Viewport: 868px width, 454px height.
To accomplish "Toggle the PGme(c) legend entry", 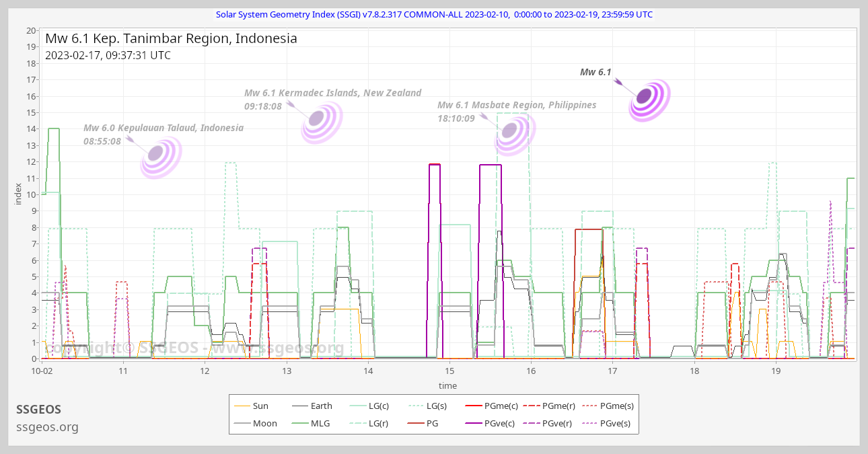I will pyautogui.click(x=492, y=406).
